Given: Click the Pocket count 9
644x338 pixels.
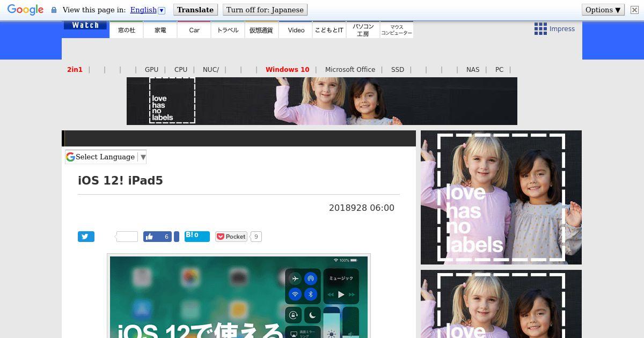Looking at the screenshot, I should point(256,237).
